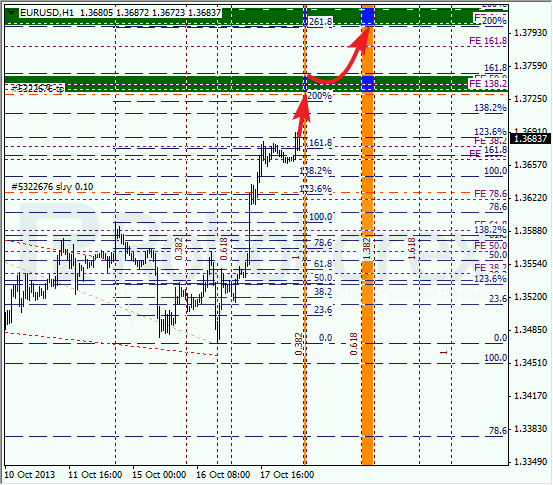Screen dimensions: 553x485
Task: Select the #5322676 sl order label
Action: coord(52,187)
